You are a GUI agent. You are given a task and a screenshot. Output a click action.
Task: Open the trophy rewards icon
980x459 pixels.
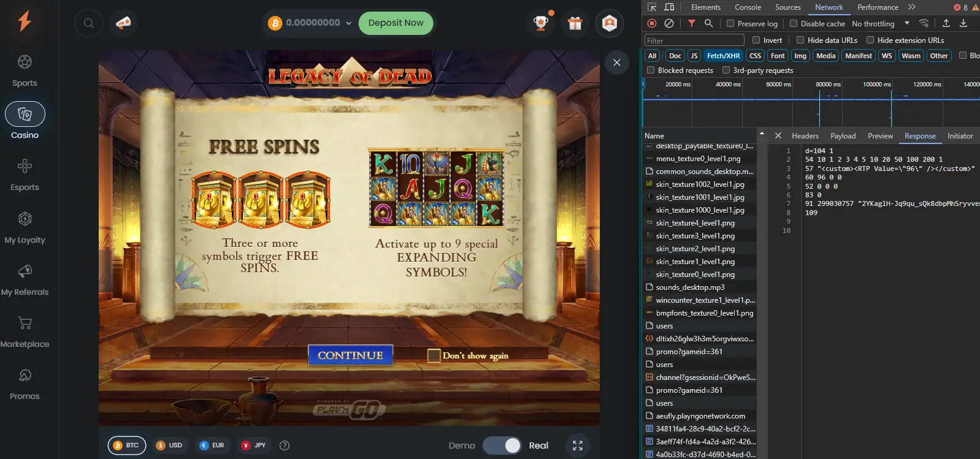pyautogui.click(x=541, y=23)
